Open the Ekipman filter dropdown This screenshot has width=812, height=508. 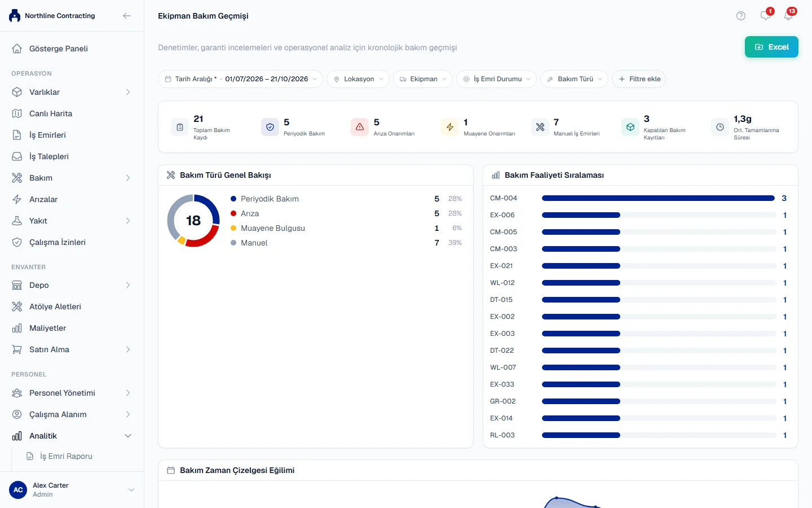pyautogui.click(x=423, y=79)
